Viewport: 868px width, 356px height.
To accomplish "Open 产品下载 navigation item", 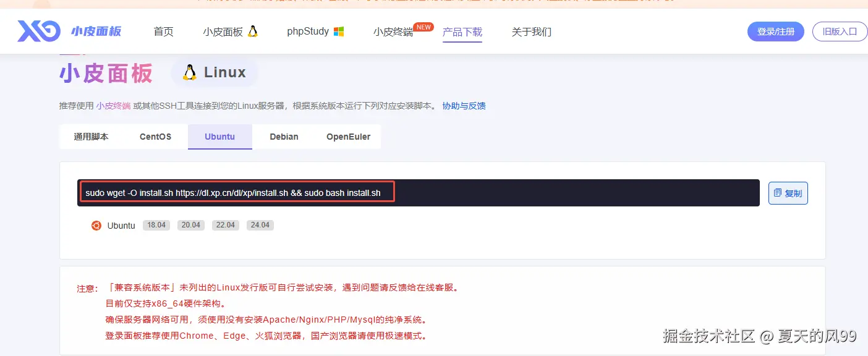I will pyautogui.click(x=462, y=32).
